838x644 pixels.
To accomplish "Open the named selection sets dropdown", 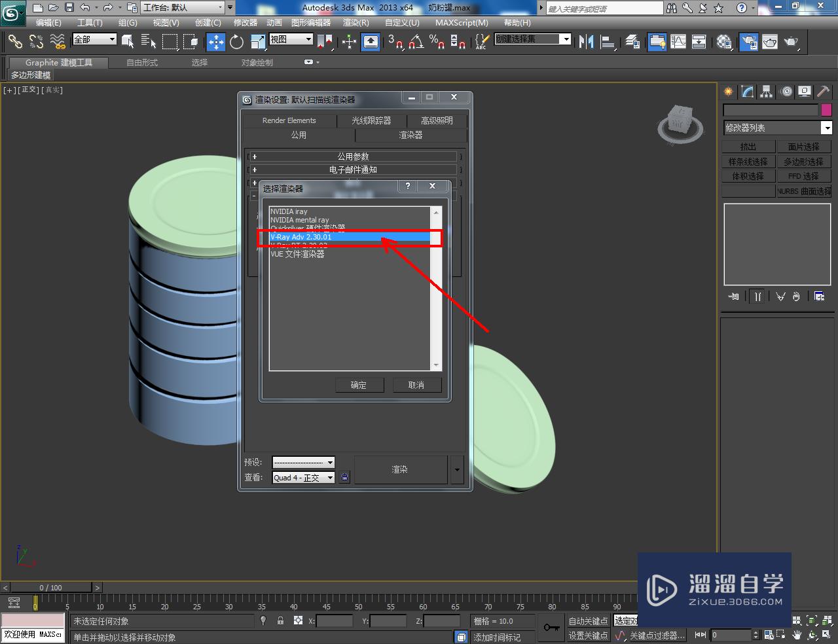I will coord(532,39).
